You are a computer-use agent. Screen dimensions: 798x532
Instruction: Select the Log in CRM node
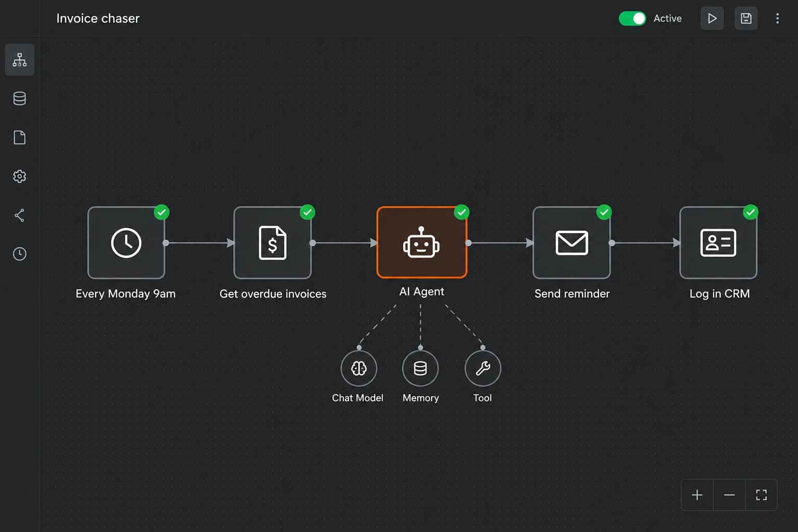(719, 243)
